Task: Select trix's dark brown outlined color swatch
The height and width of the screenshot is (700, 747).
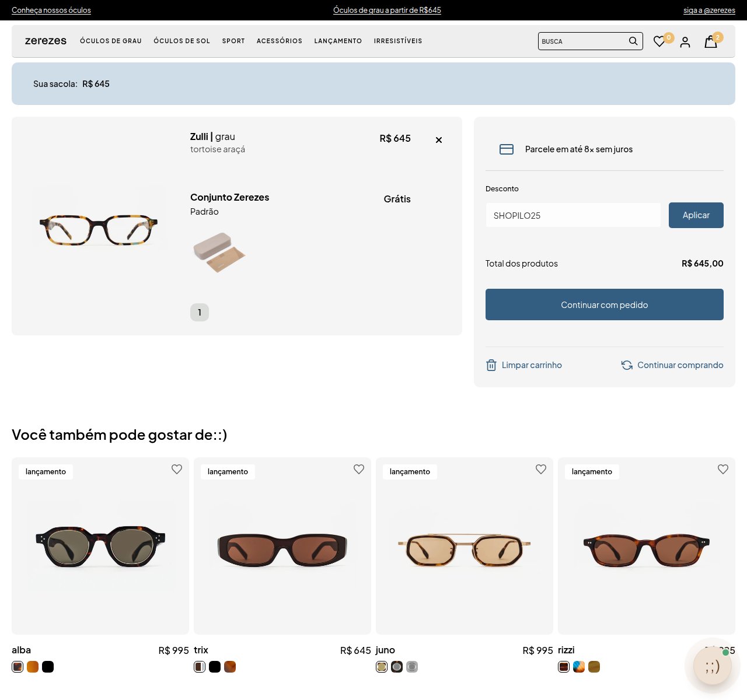Action: 200,667
